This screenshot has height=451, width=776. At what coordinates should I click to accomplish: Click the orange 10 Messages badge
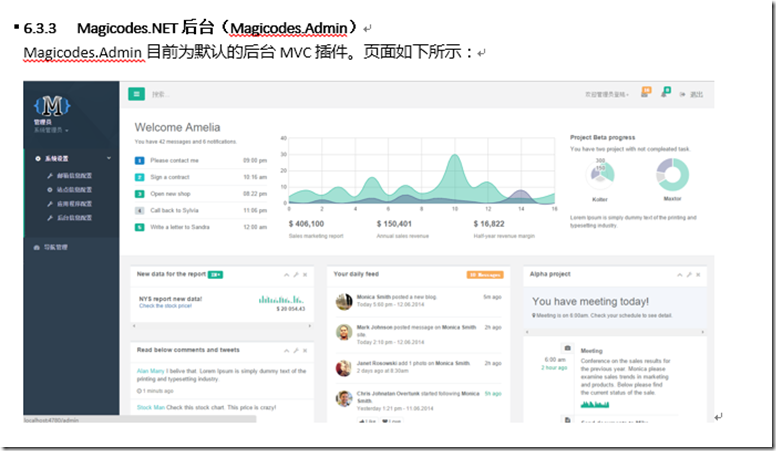click(485, 275)
